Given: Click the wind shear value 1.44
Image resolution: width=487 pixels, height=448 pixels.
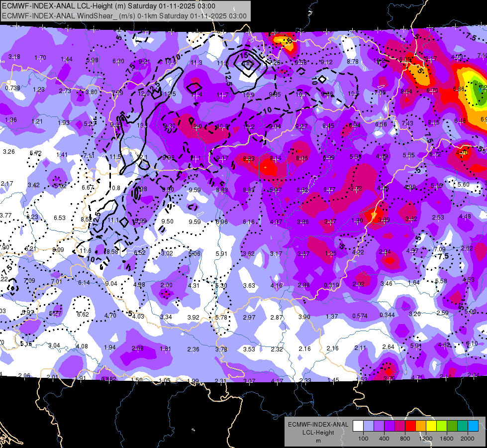Looking at the screenshot, I should tap(67, 59).
